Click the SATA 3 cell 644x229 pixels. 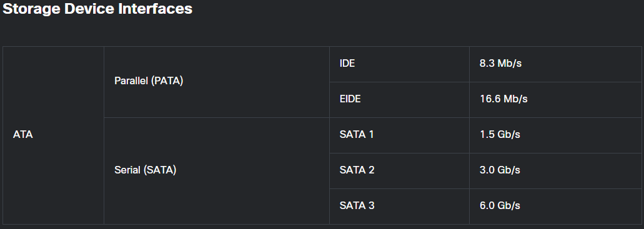[399, 207]
